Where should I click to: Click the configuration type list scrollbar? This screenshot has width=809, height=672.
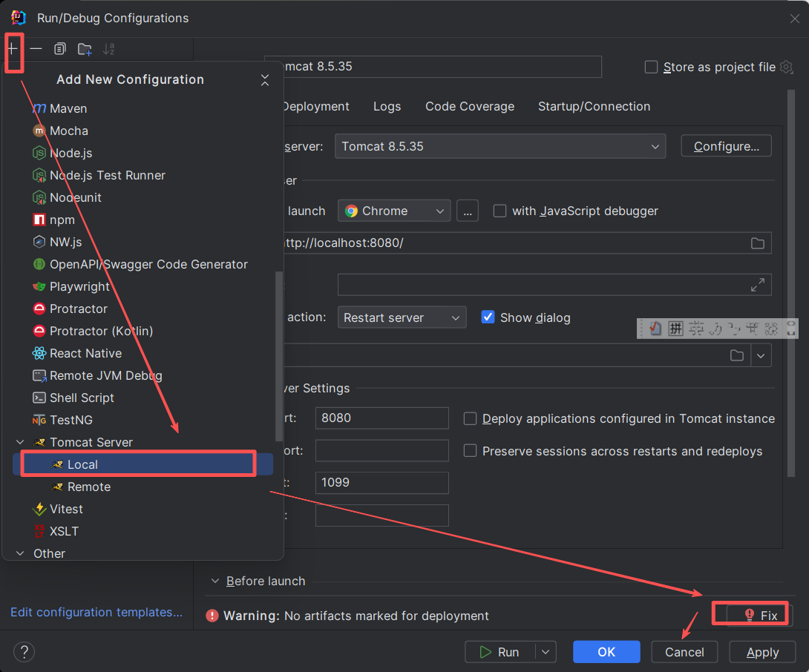point(279,356)
